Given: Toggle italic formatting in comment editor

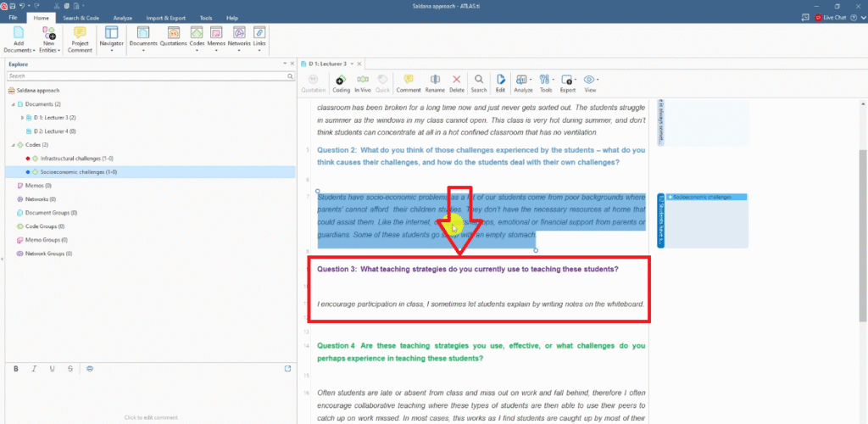Looking at the screenshot, I should tap(34, 368).
